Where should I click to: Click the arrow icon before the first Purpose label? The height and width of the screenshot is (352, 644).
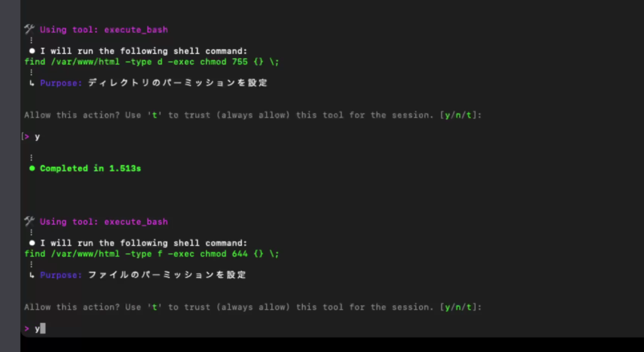(31, 83)
